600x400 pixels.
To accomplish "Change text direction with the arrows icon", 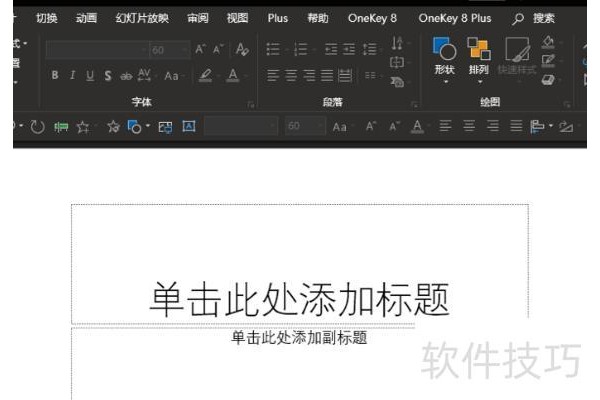I will [397, 43].
